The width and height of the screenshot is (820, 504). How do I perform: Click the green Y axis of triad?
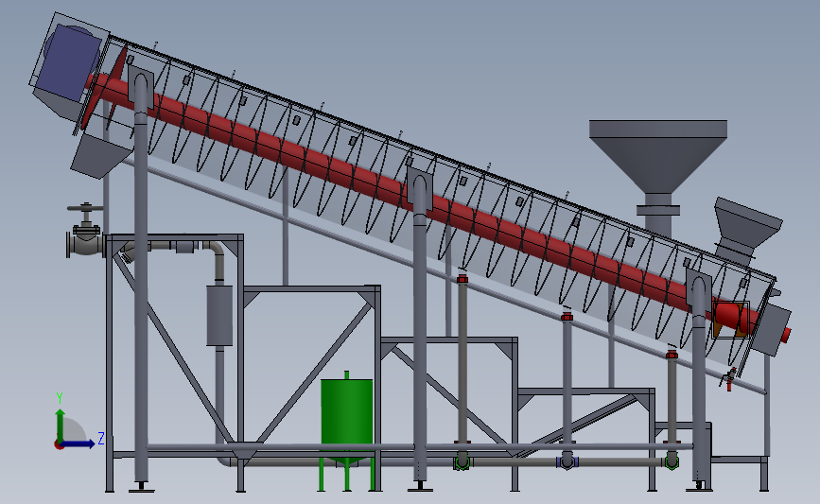[61, 426]
